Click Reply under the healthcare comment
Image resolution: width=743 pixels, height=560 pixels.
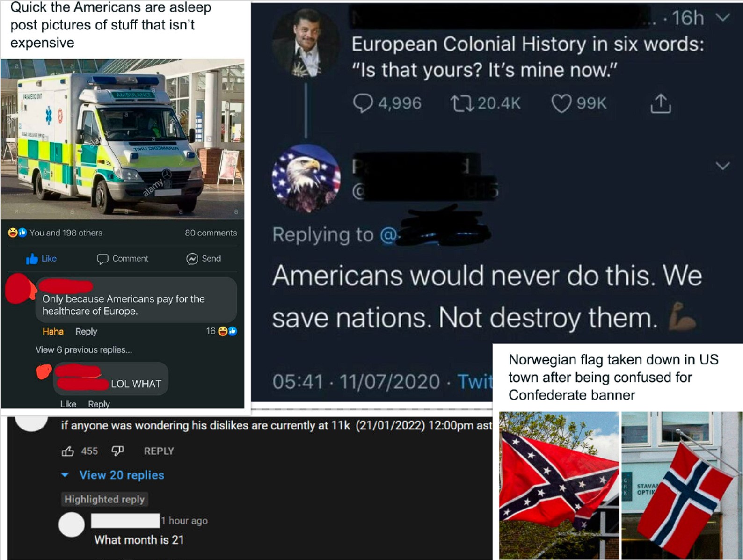[86, 331]
